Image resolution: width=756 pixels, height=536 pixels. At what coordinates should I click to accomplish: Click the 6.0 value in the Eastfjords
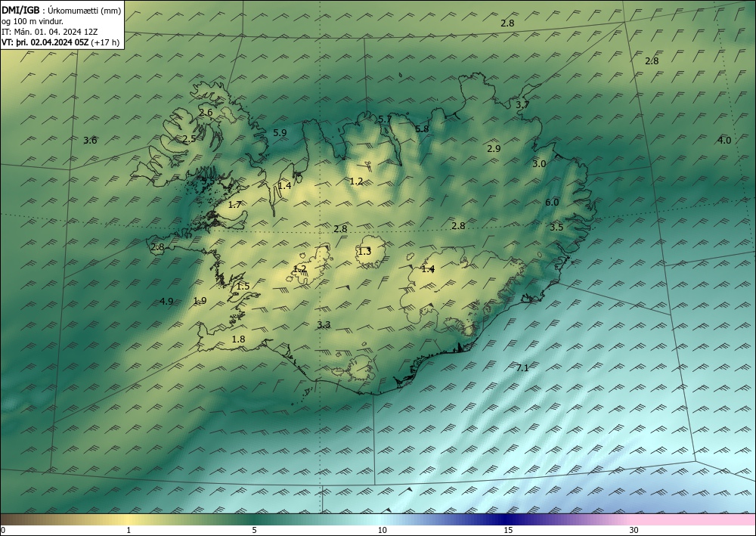point(552,203)
